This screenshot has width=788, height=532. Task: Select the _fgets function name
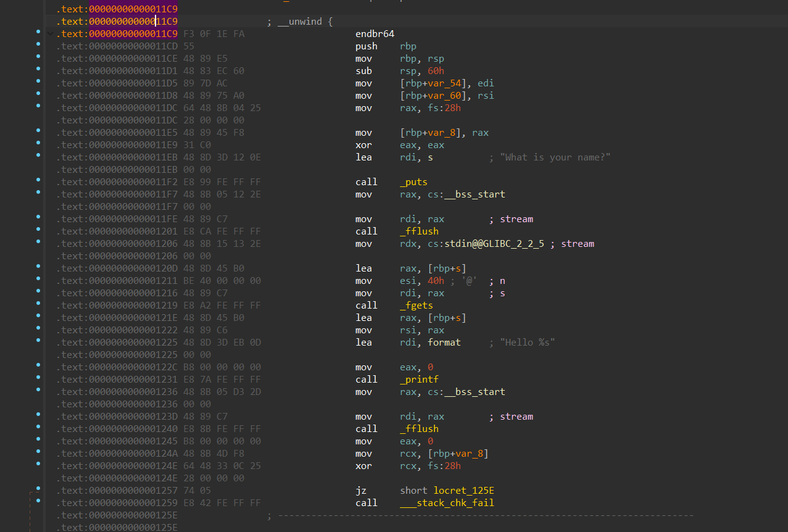pos(417,305)
